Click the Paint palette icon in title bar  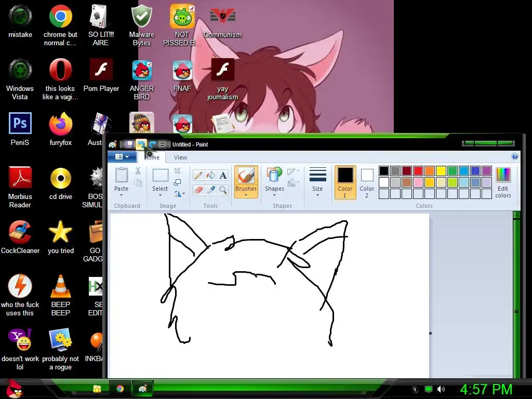point(113,144)
